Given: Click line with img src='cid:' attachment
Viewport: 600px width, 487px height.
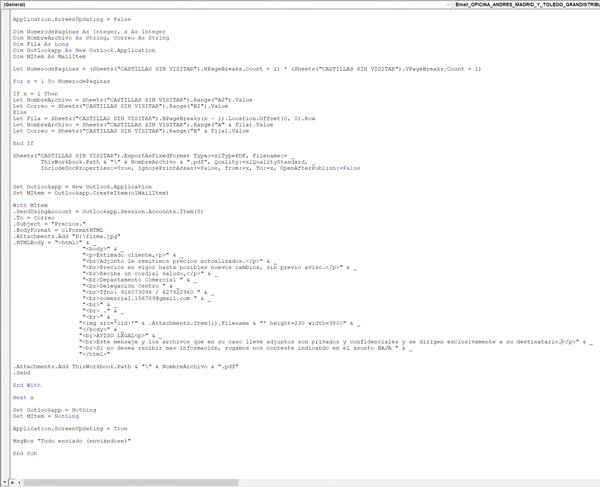Looking at the screenshot, I should click(219, 323).
